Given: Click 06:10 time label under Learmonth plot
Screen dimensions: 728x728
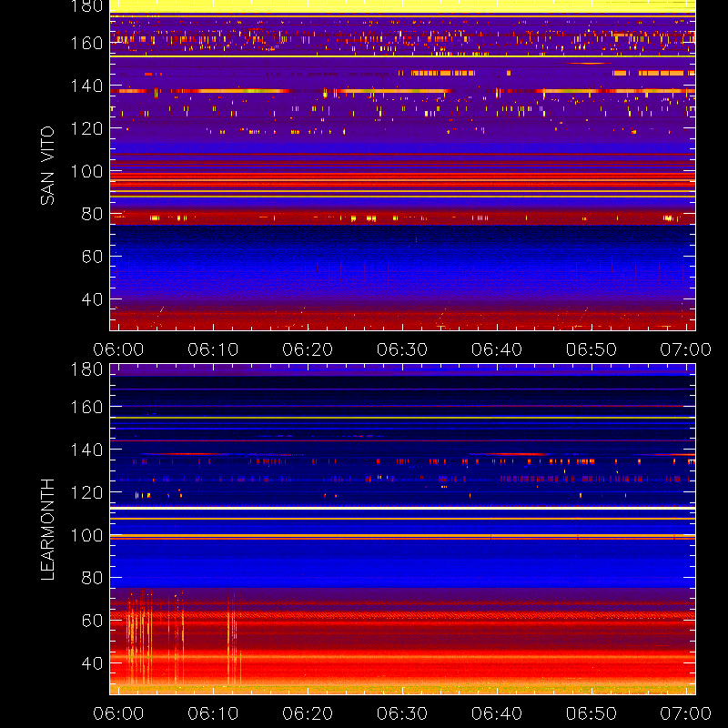Looking at the screenshot, I should pyautogui.click(x=213, y=713).
